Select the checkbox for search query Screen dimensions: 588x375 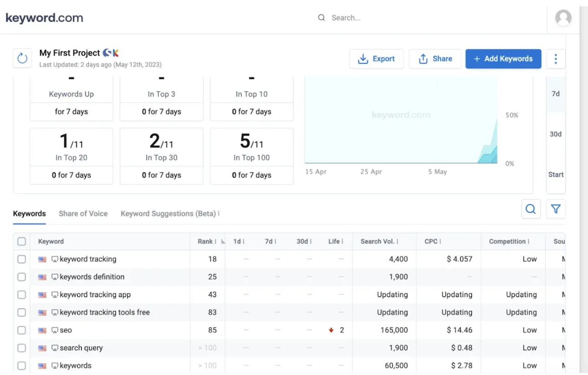click(21, 348)
